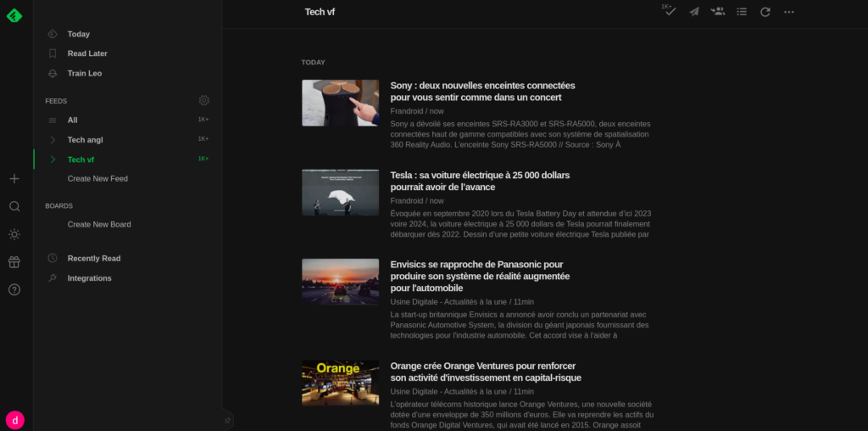
Task: Click Create New Board link
Action: pyautogui.click(x=99, y=224)
